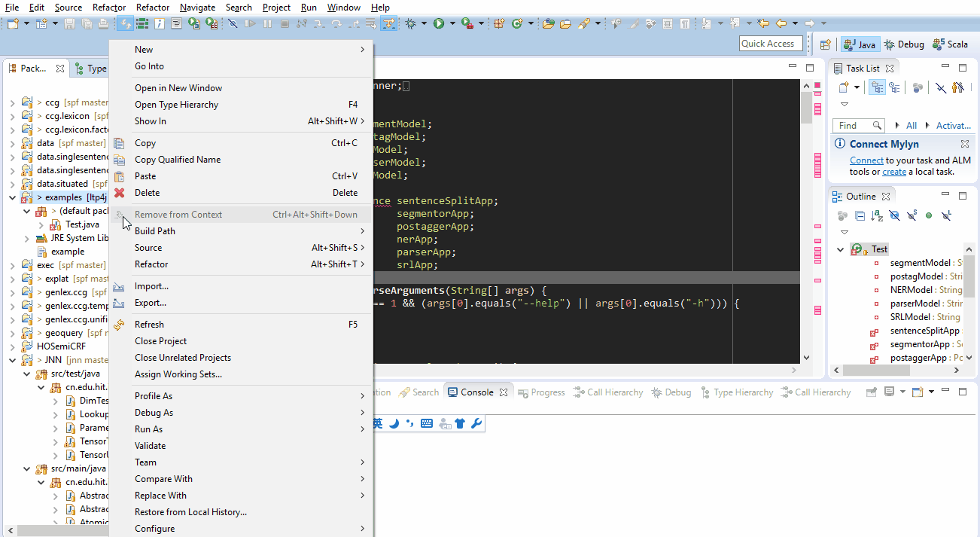Click Sort alphabetically icon in Outline
The height and width of the screenshot is (537, 980).
877,216
